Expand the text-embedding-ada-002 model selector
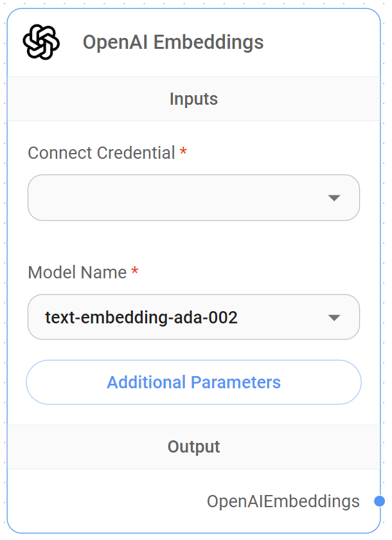The height and width of the screenshot is (540, 392). 193,316
